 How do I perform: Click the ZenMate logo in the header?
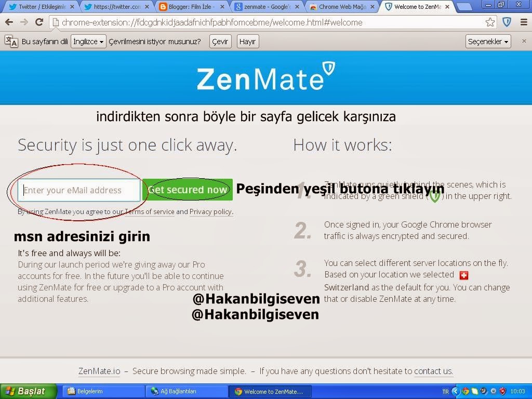pyautogui.click(x=265, y=77)
